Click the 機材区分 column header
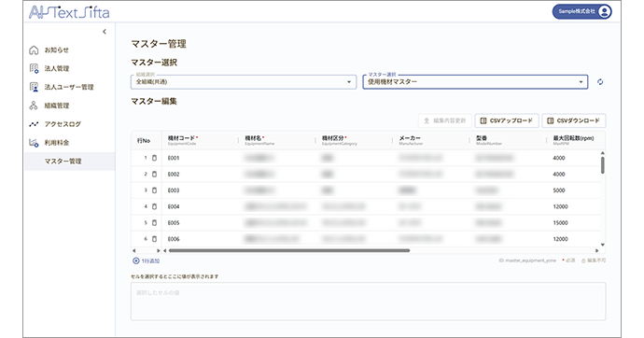Viewport: 644px width, 338px height. (x=354, y=140)
